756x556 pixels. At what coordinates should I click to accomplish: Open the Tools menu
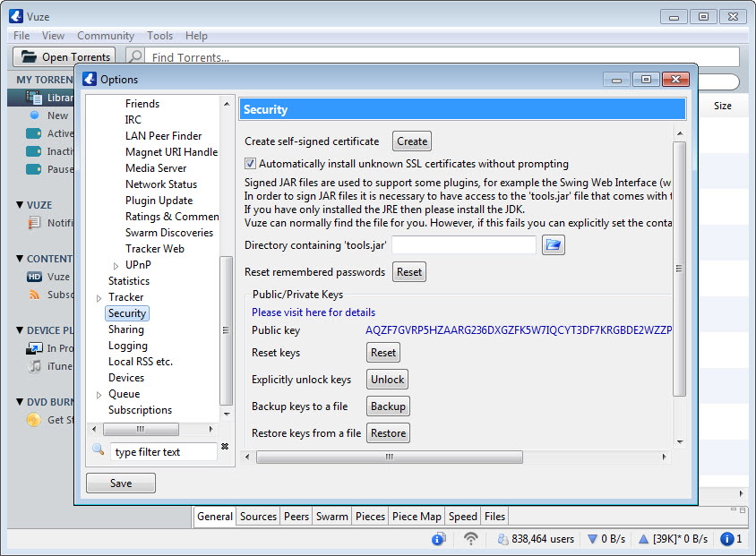pyautogui.click(x=159, y=36)
